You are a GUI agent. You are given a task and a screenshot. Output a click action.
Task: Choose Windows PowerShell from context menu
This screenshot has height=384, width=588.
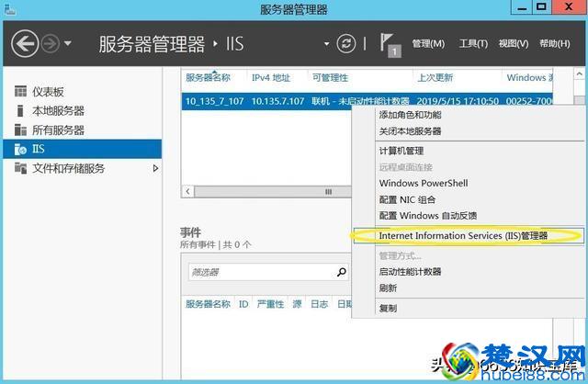tap(424, 183)
